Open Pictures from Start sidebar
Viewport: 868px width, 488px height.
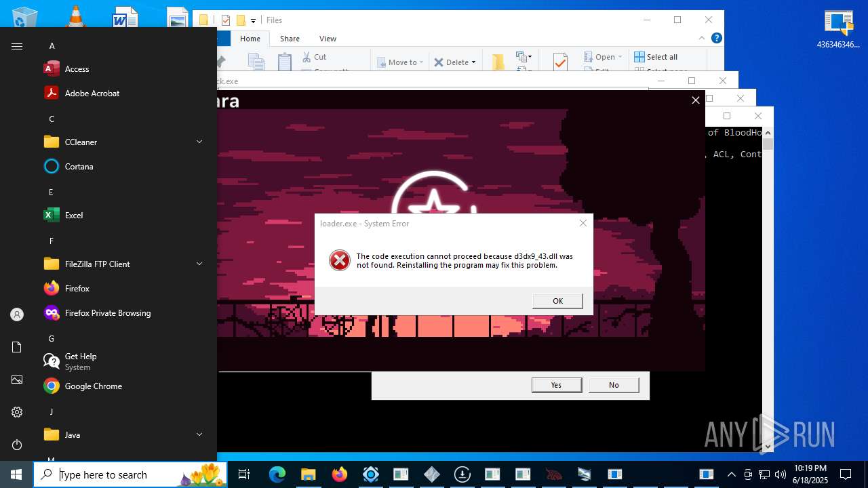coord(17,380)
